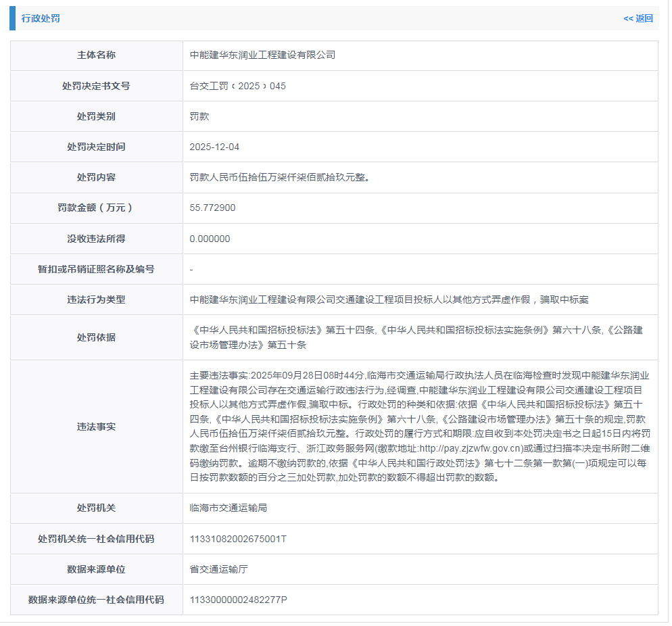Image resolution: width=672 pixels, height=626 pixels.
Task: Select the company name 中能建华东润业工程建设有限公司 in the 主体名称 row
Action: click(262, 55)
